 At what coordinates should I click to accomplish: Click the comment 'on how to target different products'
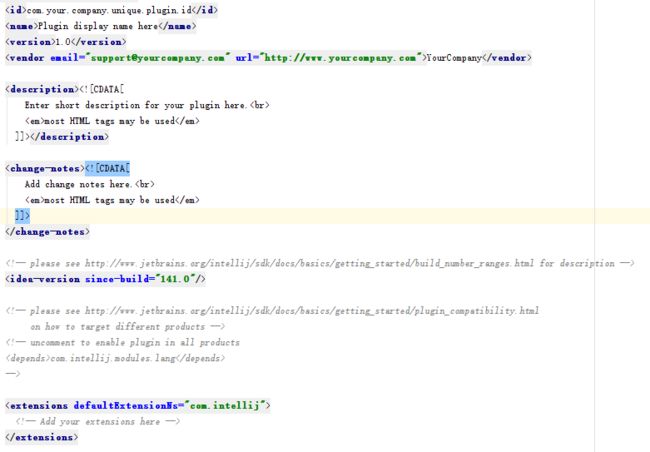click(x=118, y=327)
